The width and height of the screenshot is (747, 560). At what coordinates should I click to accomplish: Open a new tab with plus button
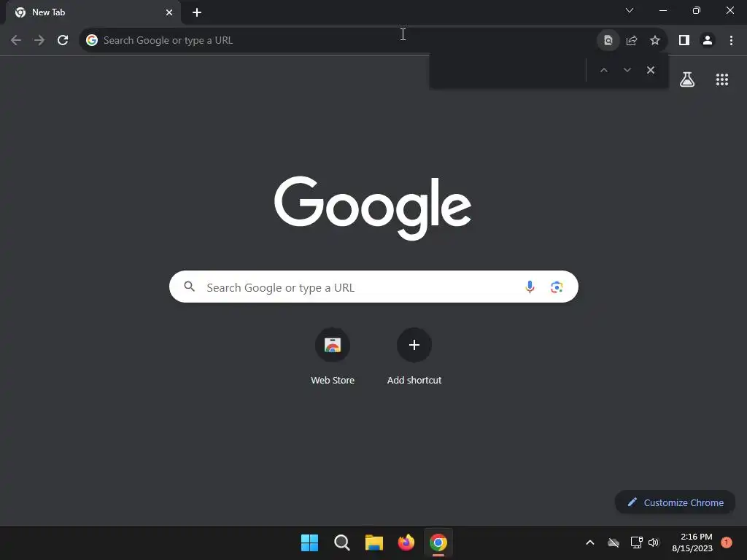coord(197,12)
